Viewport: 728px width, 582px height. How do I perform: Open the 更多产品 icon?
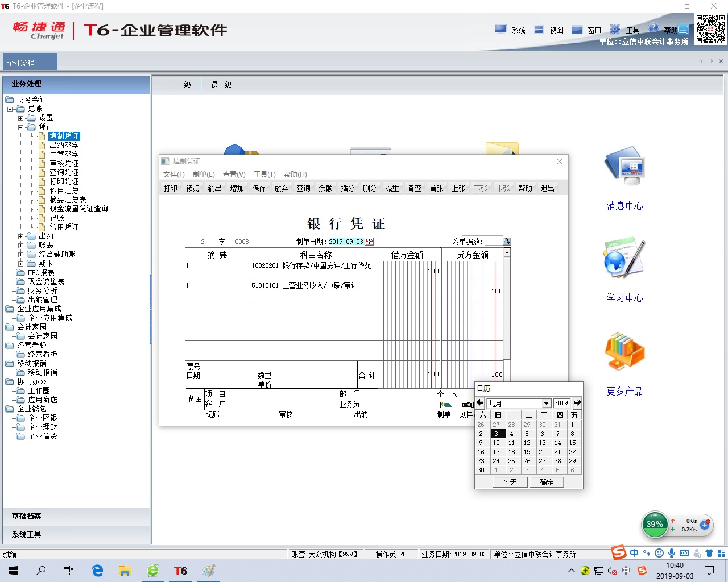624,352
